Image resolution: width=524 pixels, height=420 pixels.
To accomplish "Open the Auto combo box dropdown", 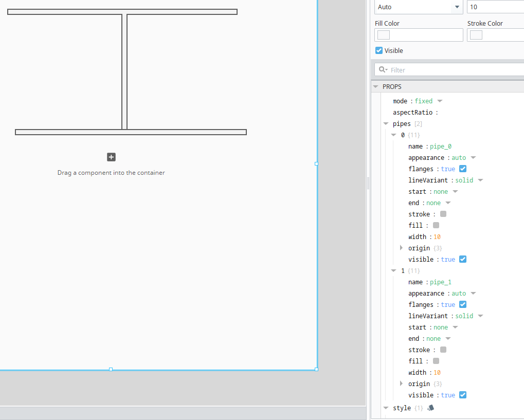I will click(457, 7).
